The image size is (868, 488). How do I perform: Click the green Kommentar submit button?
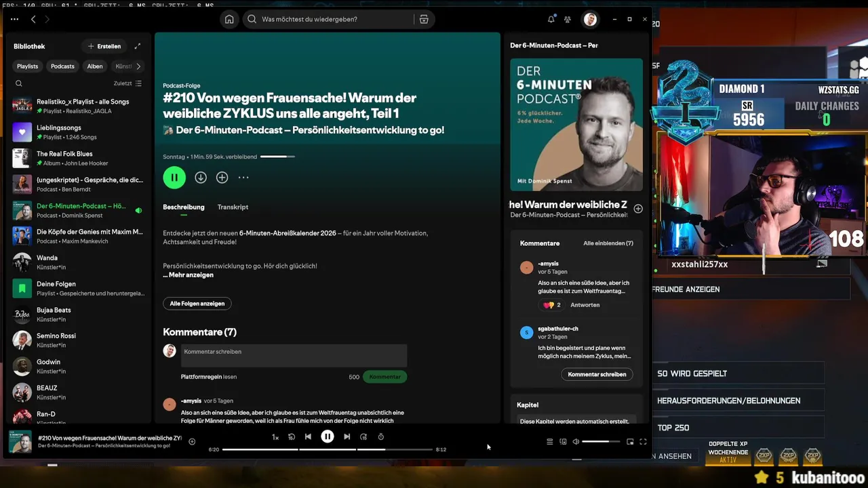click(x=385, y=377)
